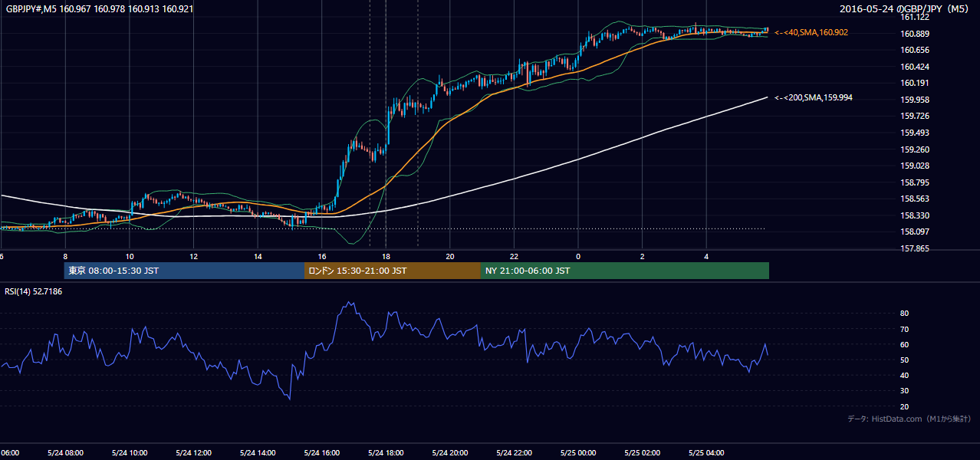Click the 5/24 14:00 date label
Image resolution: width=980 pixels, height=460 pixels.
(258, 453)
